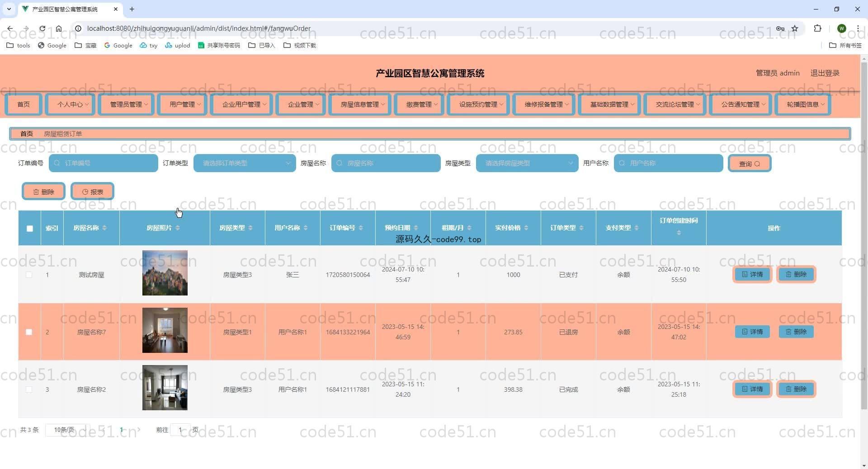Open Chrome three-dot menu
Viewport: 868px width, 469px height.
click(x=858, y=28)
